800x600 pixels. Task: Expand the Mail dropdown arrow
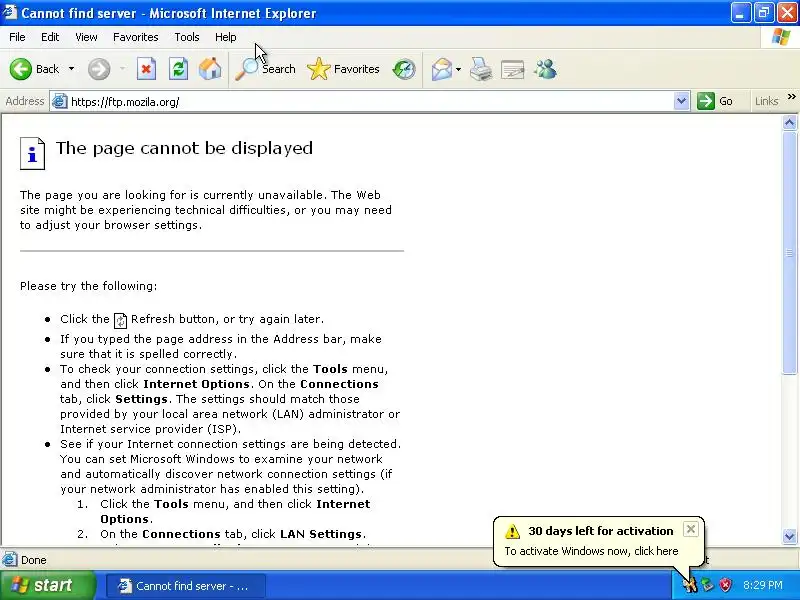[x=458, y=69]
